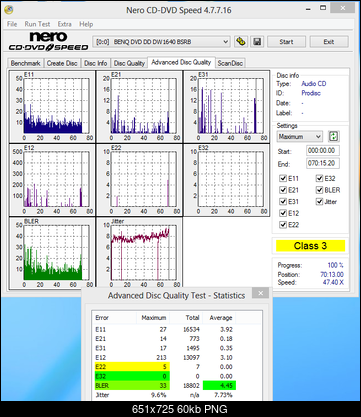Uncheck the E31 checkbox
Screen dimensions: 361x417
[x=283, y=202]
